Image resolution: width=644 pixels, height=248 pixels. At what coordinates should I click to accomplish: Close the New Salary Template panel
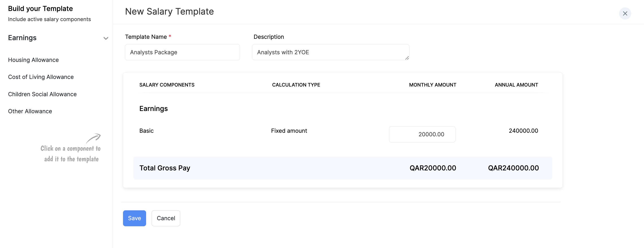click(x=625, y=13)
